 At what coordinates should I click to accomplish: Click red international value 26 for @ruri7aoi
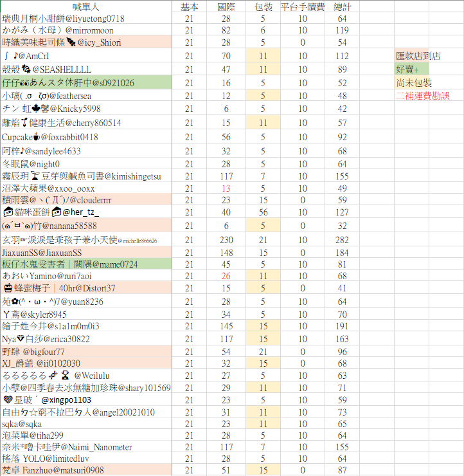pyautogui.click(x=226, y=276)
